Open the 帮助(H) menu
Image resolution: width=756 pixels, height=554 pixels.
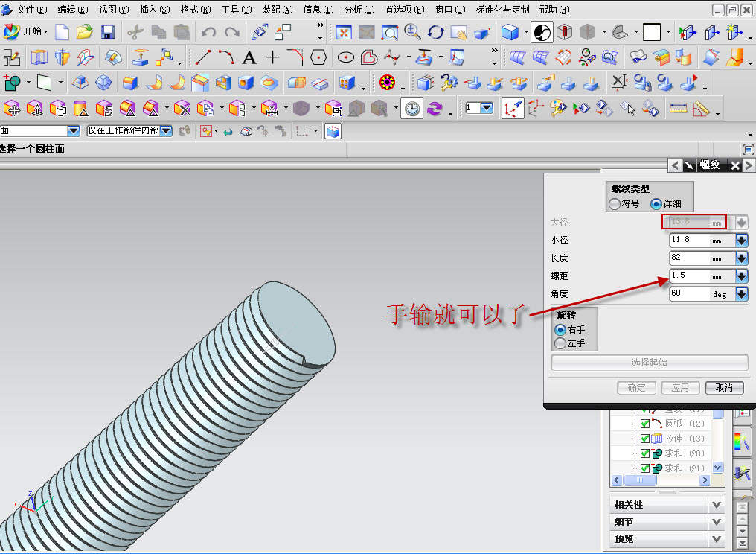click(x=554, y=10)
